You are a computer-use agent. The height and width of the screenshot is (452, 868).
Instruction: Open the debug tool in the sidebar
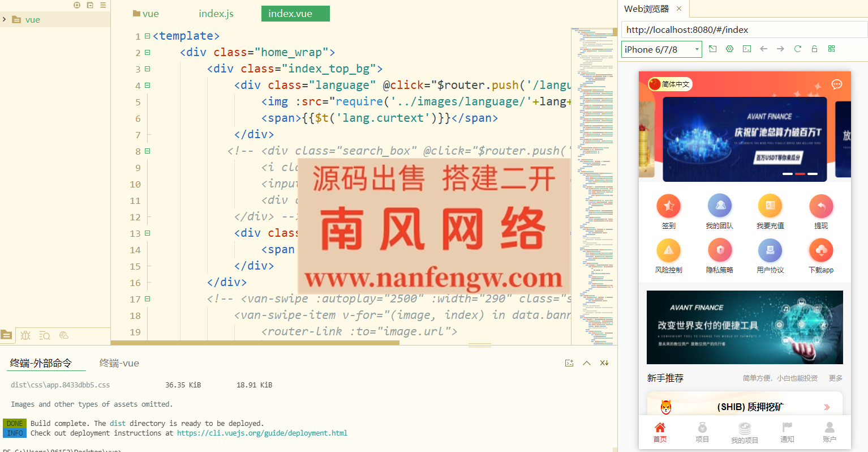click(x=25, y=335)
